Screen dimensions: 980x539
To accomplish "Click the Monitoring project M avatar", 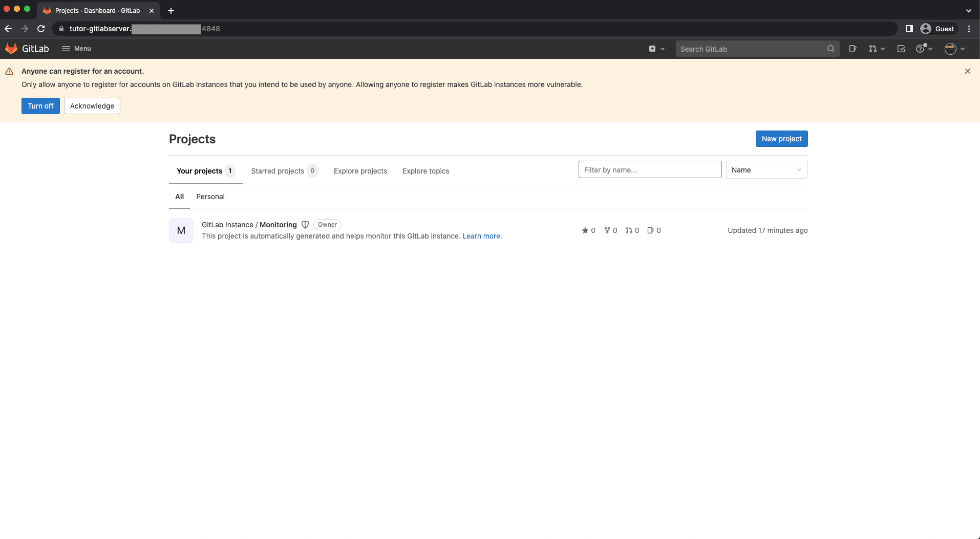I will tap(181, 230).
